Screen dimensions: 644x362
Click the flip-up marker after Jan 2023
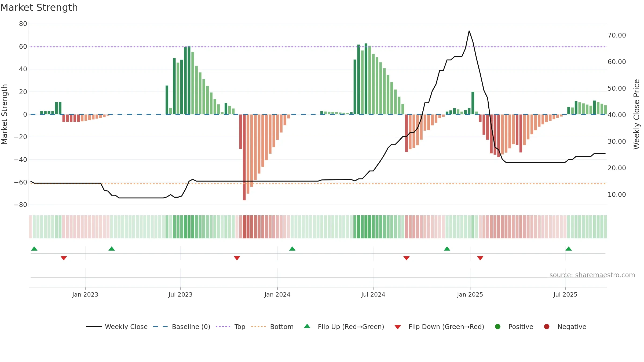[112, 249]
